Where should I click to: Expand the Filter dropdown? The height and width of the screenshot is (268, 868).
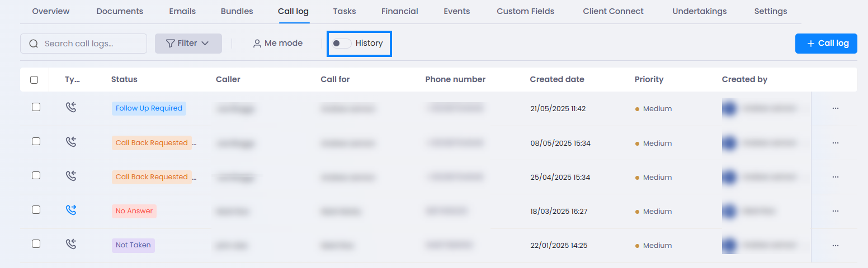[x=188, y=44]
